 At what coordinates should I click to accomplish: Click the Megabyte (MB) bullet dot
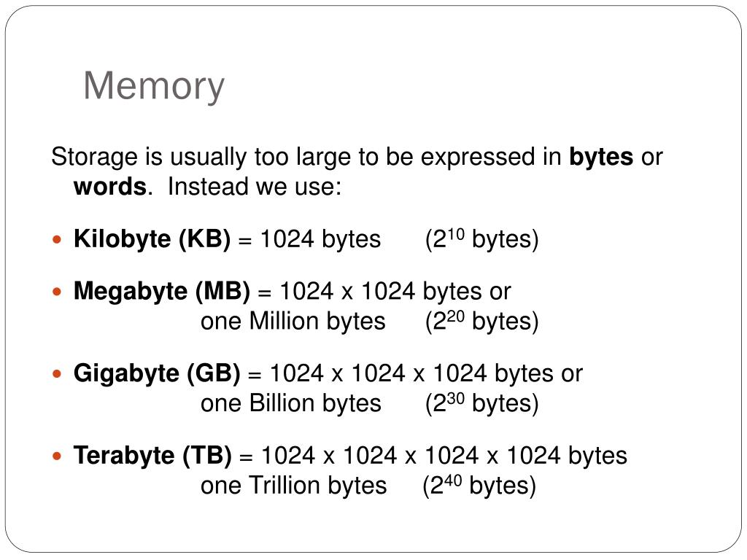tap(57, 292)
